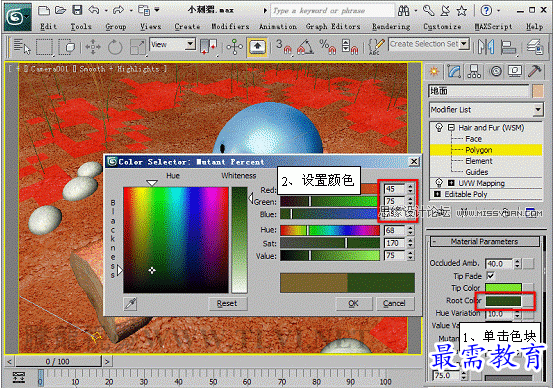Click the Tip Color swatch
This screenshot has height=388, width=553.
point(503,288)
